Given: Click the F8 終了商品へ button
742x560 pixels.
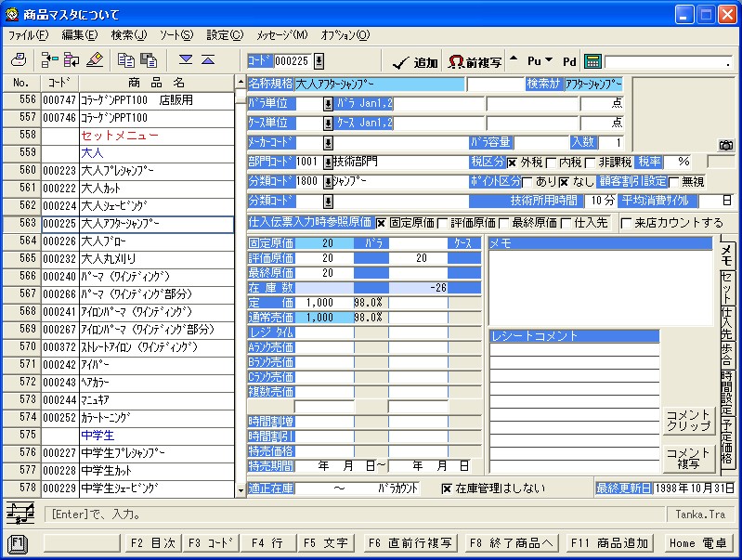Looking at the screenshot, I should 511,543.
